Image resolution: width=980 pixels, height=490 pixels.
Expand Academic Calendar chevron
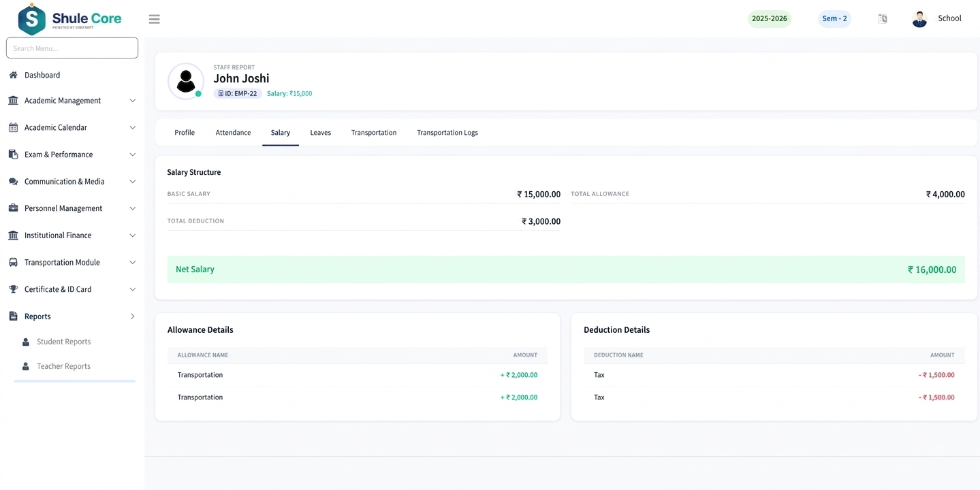133,127
